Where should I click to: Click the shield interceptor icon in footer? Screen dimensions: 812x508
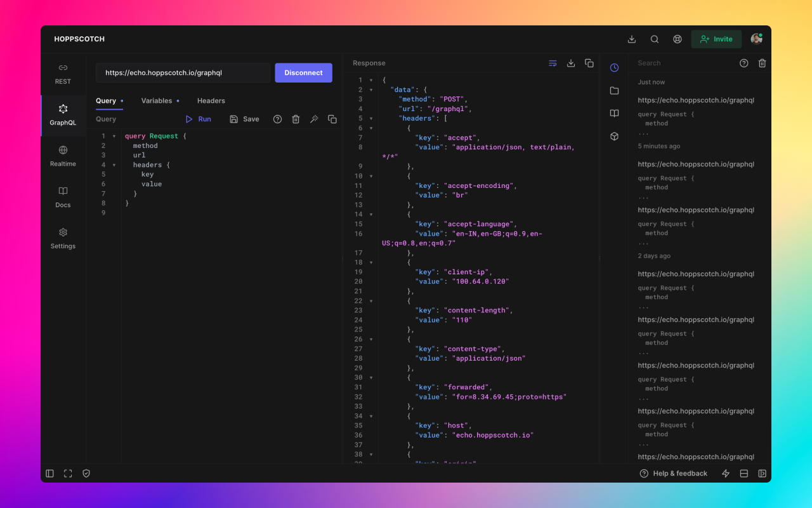click(86, 474)
